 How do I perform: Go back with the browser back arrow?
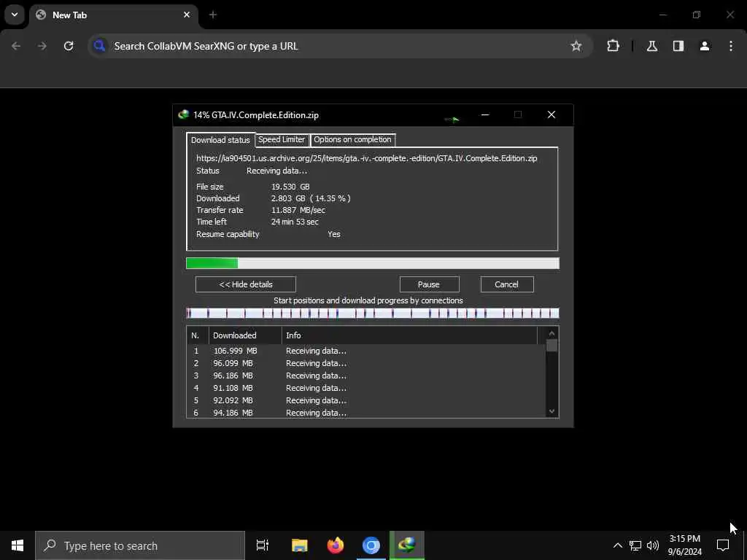pos(16,46)
